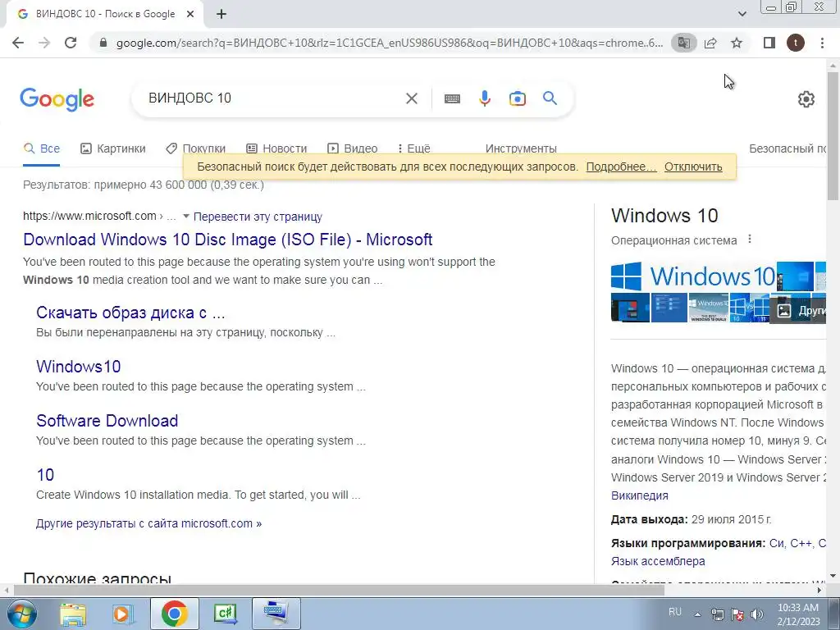Viewport: 840px width, 630px height.
Task: Close the ВИНДОВС 10 browser tab
Action: pyautogui.click(x=190, y=15)
